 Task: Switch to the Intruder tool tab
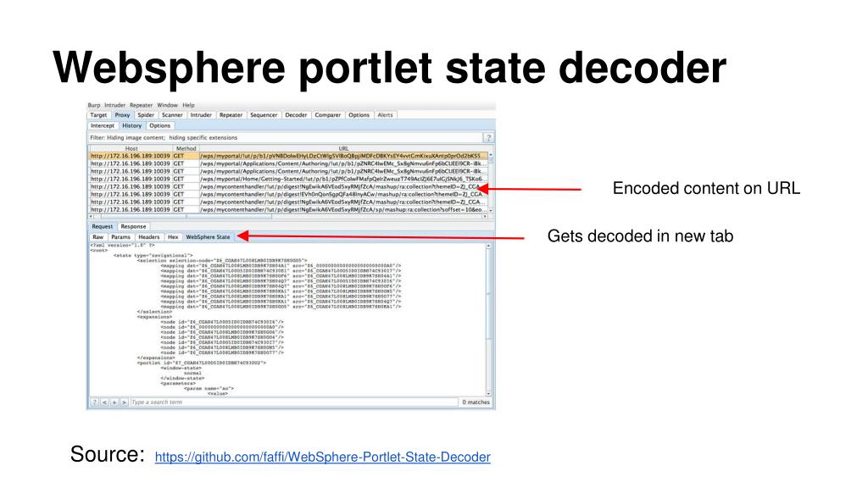click(201, 115)
